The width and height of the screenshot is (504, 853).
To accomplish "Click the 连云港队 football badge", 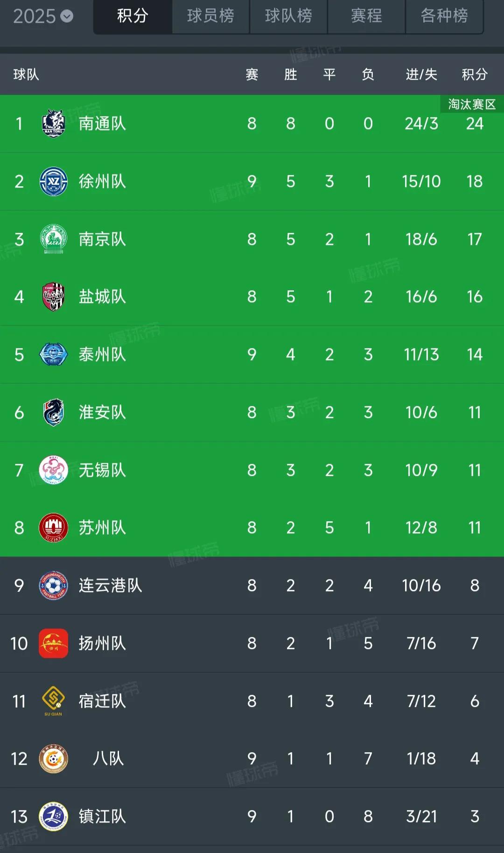I will click(53, 586).
